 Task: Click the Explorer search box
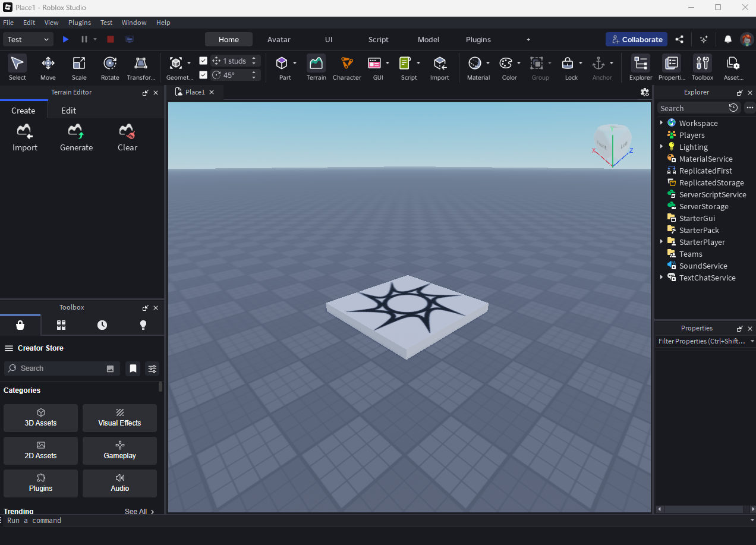click(x=692, y=108)
